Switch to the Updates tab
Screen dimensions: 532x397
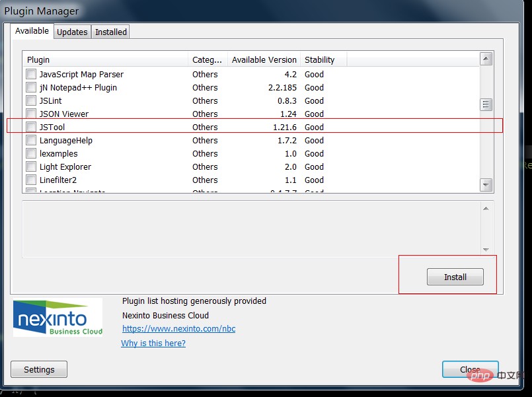(72, 32)
